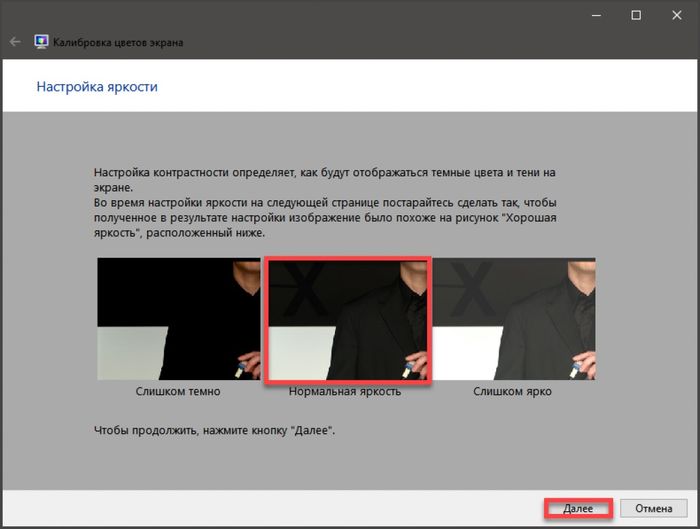The width and height of the screenshot is (700, 529).
Task: Click the "Нормальная яркость" caption
Action: point(345,392)
